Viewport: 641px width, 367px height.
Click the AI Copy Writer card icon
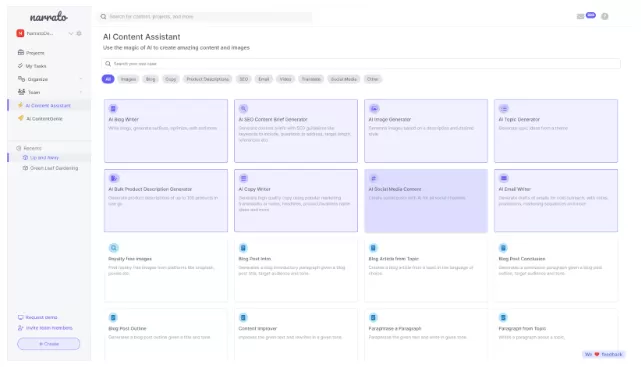pyautogui.click(x=244, y=178)
